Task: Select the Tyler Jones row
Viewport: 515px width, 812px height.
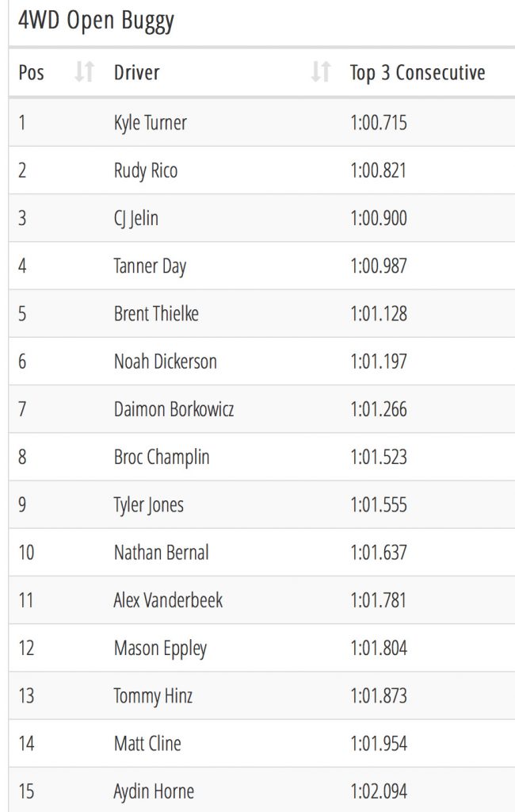Action: [262, 505]
